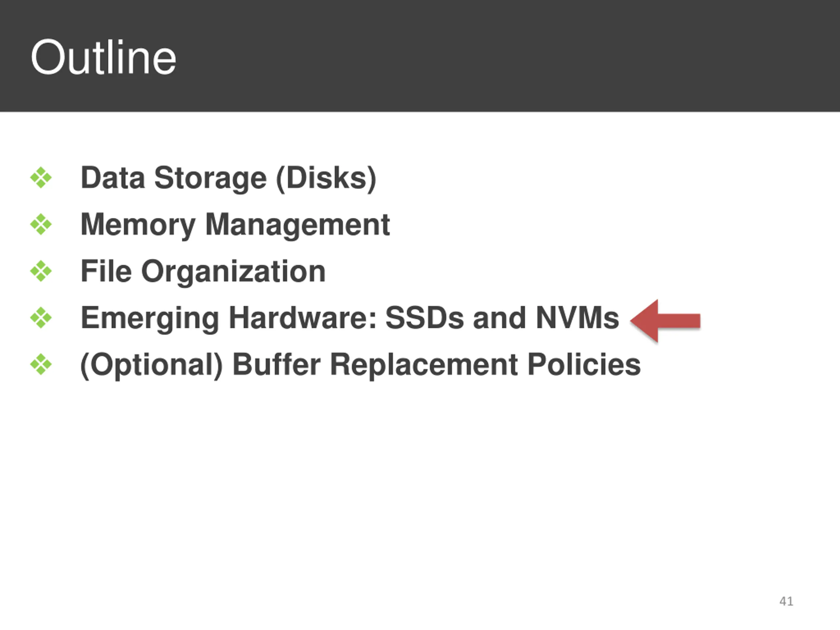Click the Memory Management text

pyautogui.click(x=235, y=225)
